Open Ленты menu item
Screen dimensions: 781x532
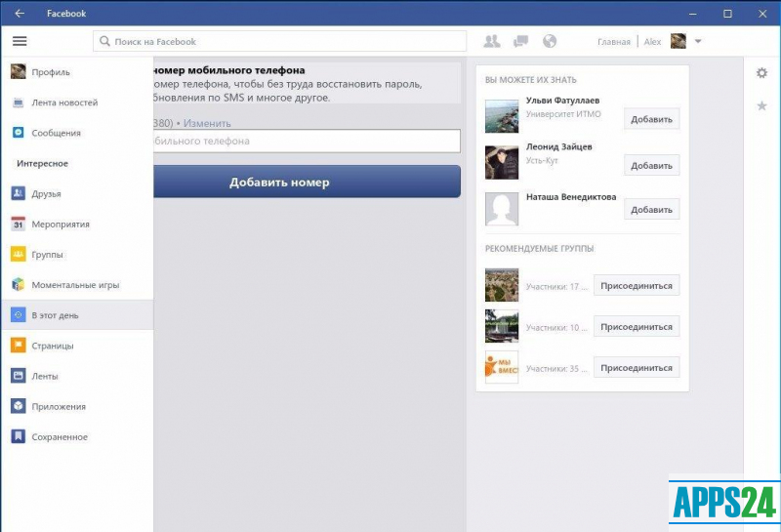pos(77,376)
